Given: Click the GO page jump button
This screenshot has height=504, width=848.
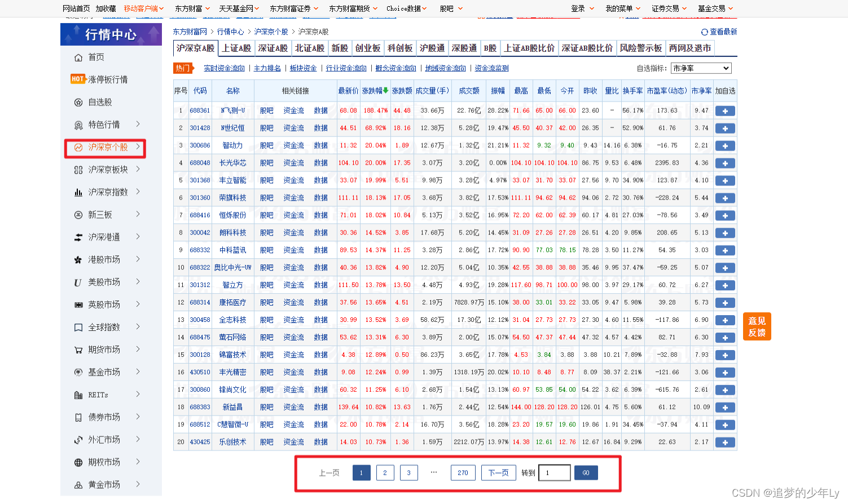Looking at the screenshot, I should 586,473.
